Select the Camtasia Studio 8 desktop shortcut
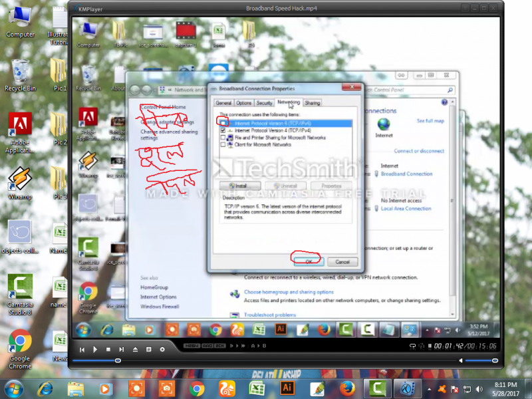The image size is (532, 399). 20,295
